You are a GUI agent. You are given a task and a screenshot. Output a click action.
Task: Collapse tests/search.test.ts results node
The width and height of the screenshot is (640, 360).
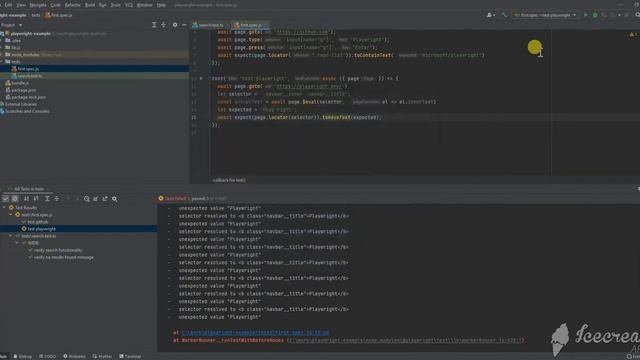click(11, 236)
